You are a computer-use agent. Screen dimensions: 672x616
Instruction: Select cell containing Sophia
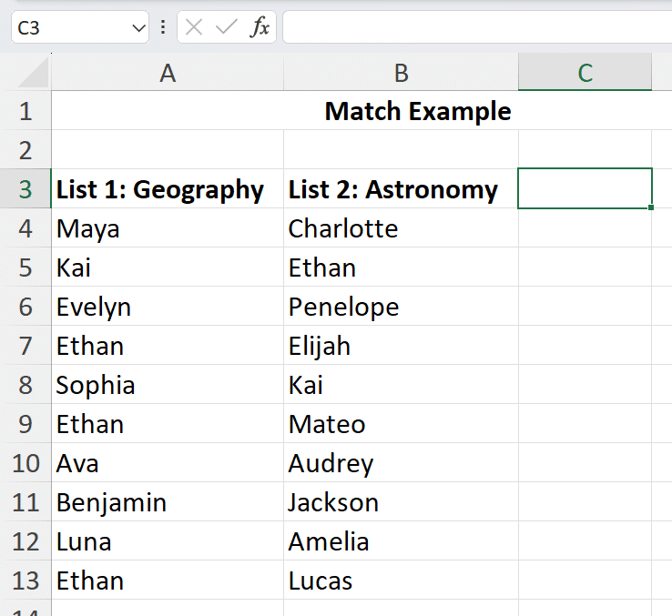point(168,384)
